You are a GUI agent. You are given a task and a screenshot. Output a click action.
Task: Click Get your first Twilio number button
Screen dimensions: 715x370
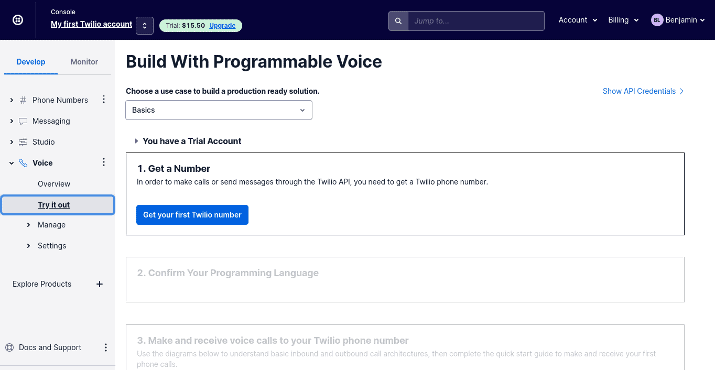coord(192,215)
